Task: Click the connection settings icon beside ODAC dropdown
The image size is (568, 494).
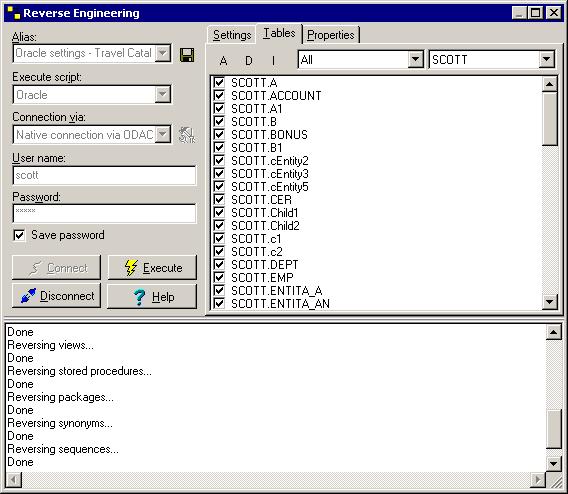Action: [x=187, y=135]
